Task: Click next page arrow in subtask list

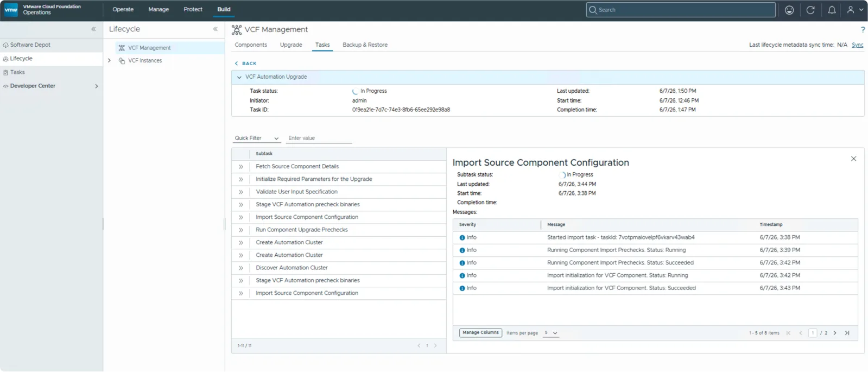Action: pyautogui.click(x=435, y=345)
